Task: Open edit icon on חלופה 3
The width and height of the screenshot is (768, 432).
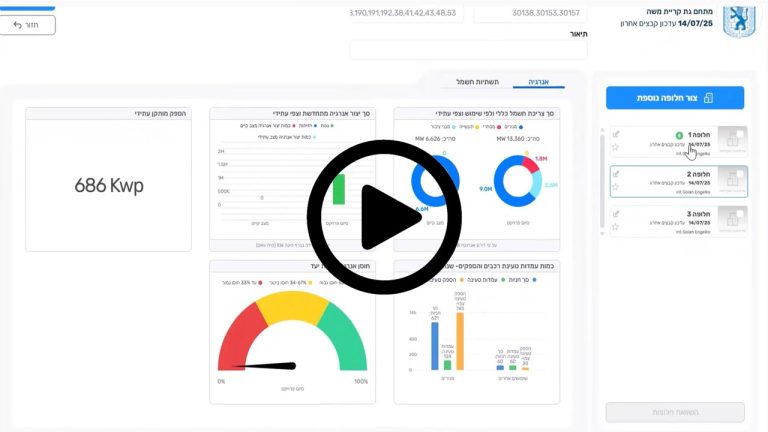Action: [616, 214]
